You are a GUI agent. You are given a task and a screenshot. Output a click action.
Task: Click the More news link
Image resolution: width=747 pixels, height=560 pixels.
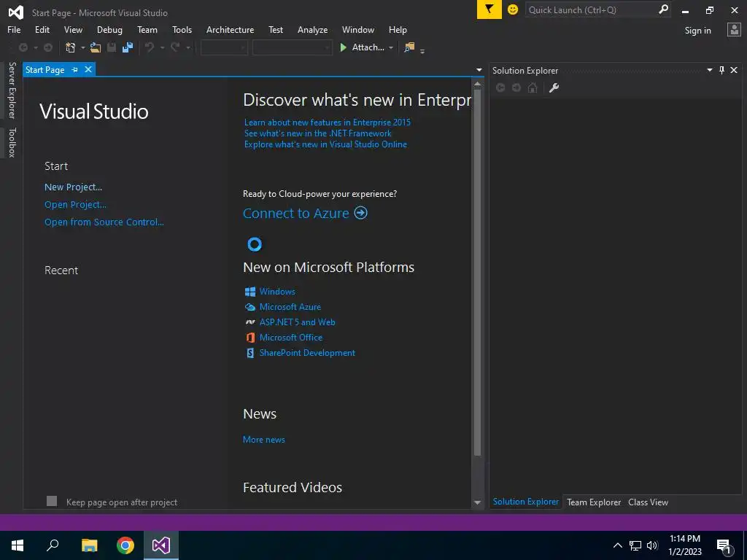pos(264,440)
